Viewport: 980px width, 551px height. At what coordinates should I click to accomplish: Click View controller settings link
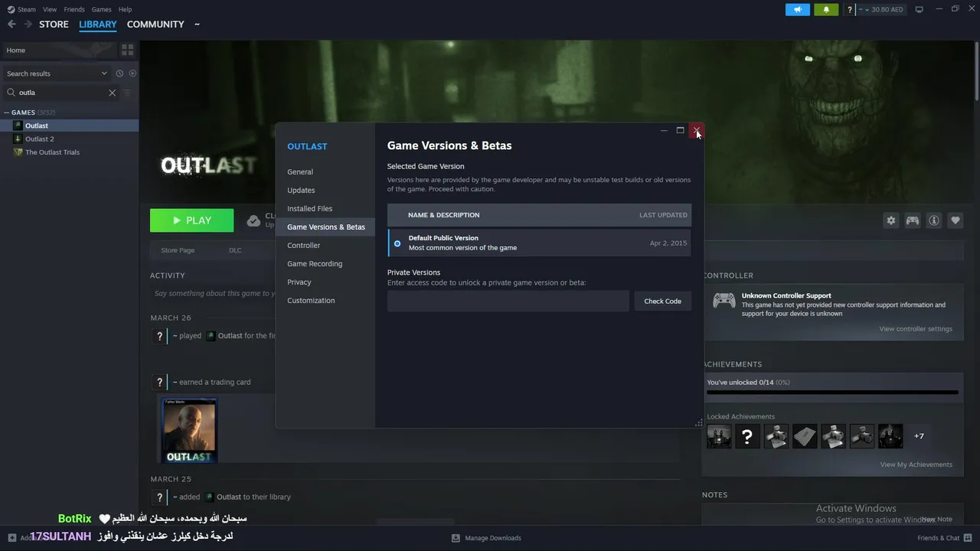pos(916,329)
